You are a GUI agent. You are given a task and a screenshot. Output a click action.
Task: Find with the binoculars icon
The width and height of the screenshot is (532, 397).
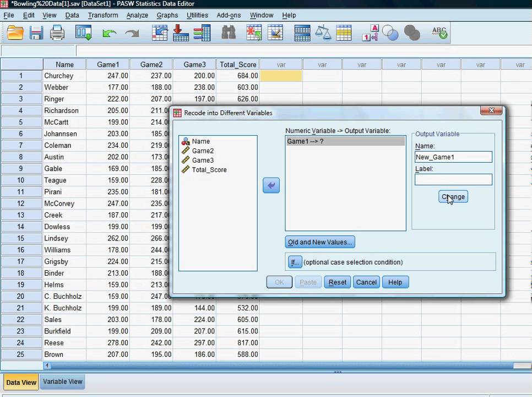tap(229, 33)
